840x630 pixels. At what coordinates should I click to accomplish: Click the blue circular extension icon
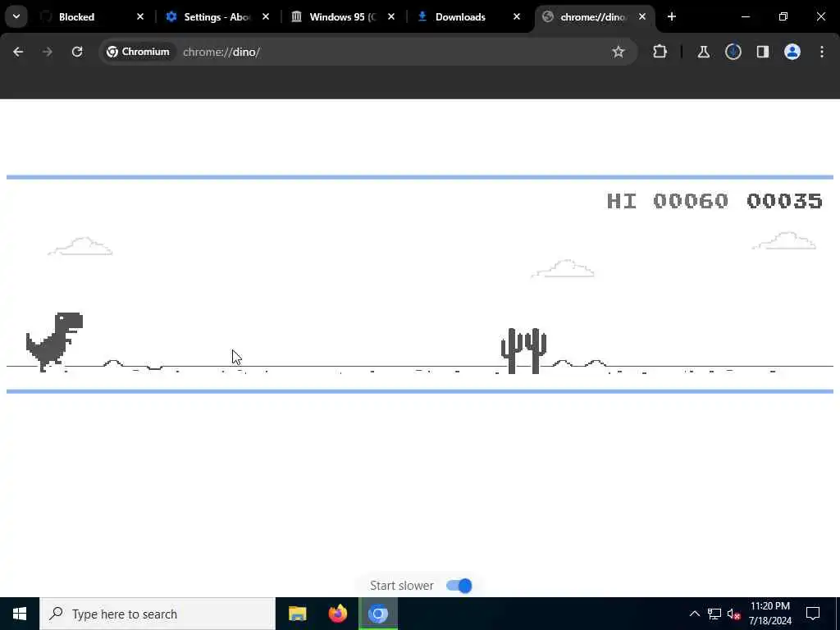733,52
